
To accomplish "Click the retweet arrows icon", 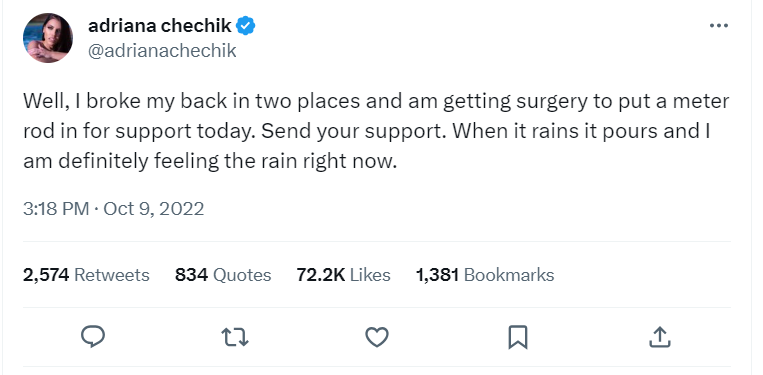I will pos(235,337).
